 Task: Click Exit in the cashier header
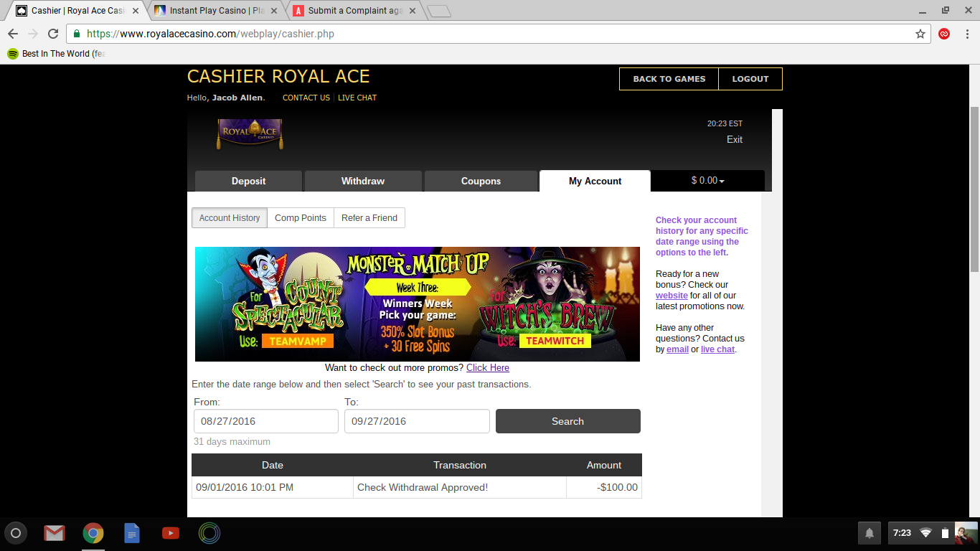click(735, 139)
